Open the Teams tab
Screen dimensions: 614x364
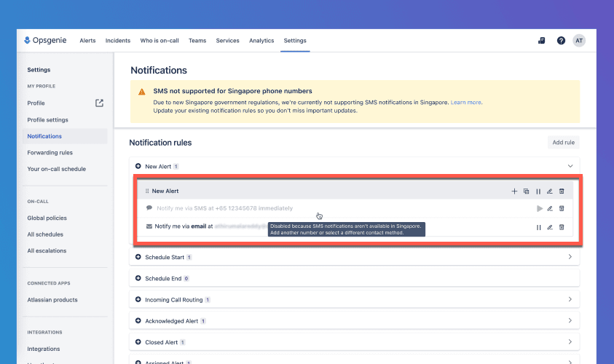click(x=197, y=41)
